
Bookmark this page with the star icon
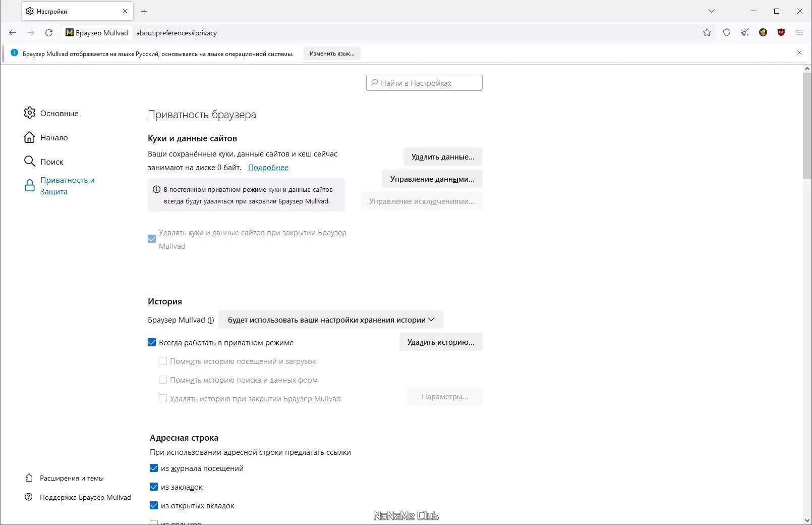(707, 33)
